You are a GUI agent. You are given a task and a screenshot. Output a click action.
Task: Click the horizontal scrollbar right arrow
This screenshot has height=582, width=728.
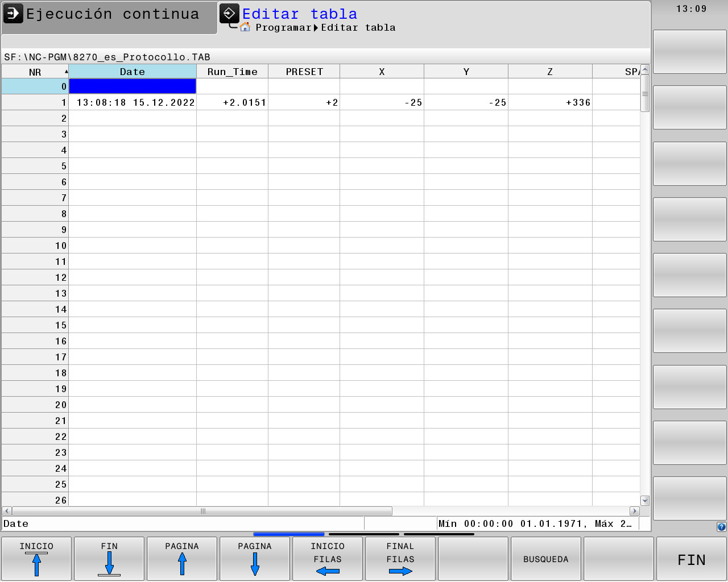[635, 511]
